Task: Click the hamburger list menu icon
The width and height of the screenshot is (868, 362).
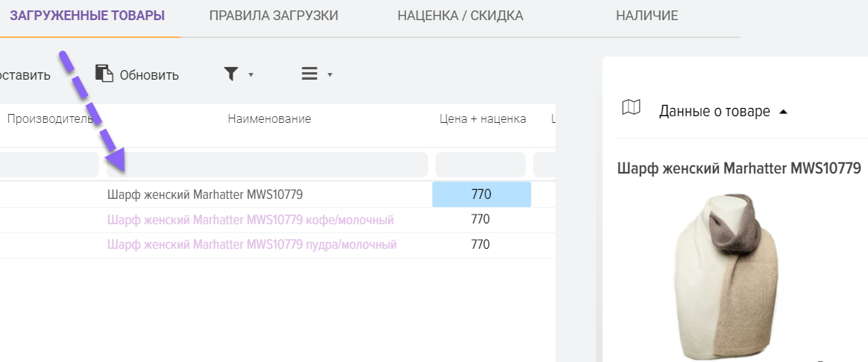Action: click(x=309, y=74)
